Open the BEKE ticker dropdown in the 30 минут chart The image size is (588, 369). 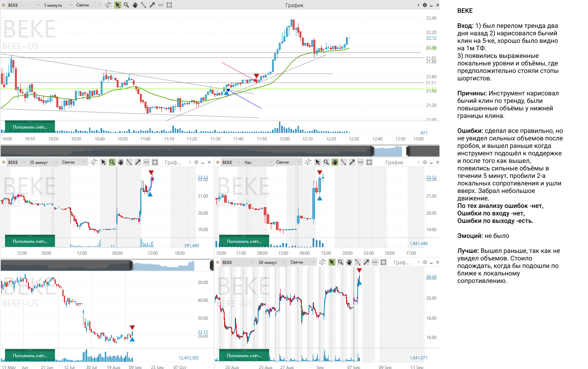tap(238, 262)
